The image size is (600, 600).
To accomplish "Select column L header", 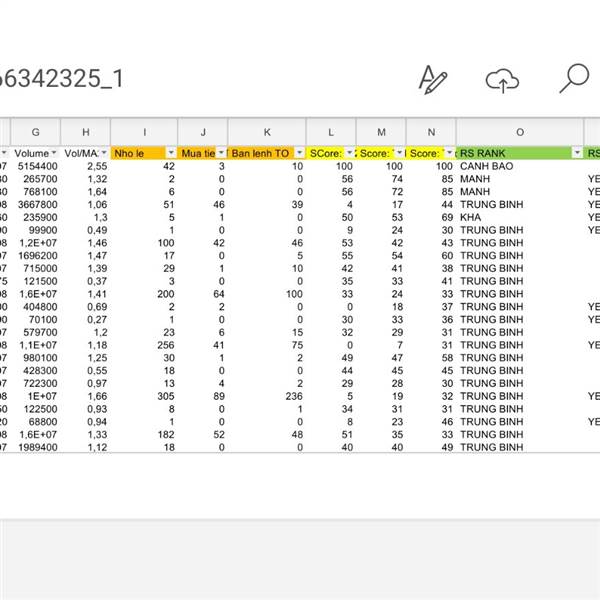I will click(331, 132).
